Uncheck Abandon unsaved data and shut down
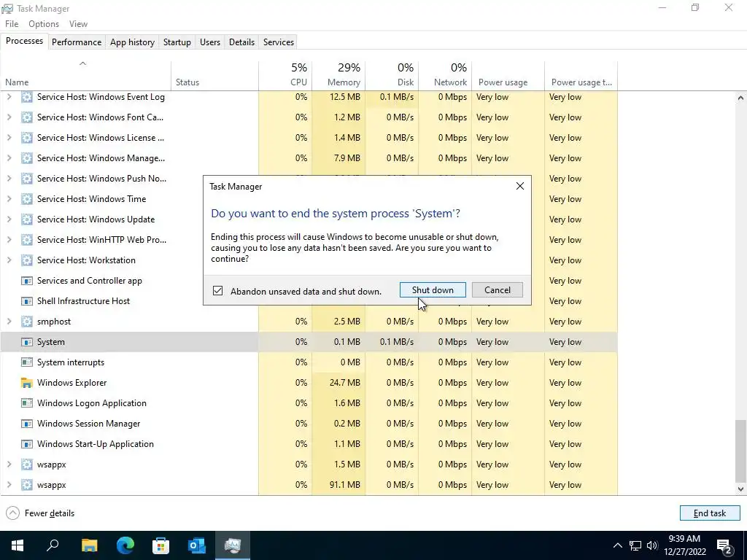747x560 pixels. (x=217, y=291)
